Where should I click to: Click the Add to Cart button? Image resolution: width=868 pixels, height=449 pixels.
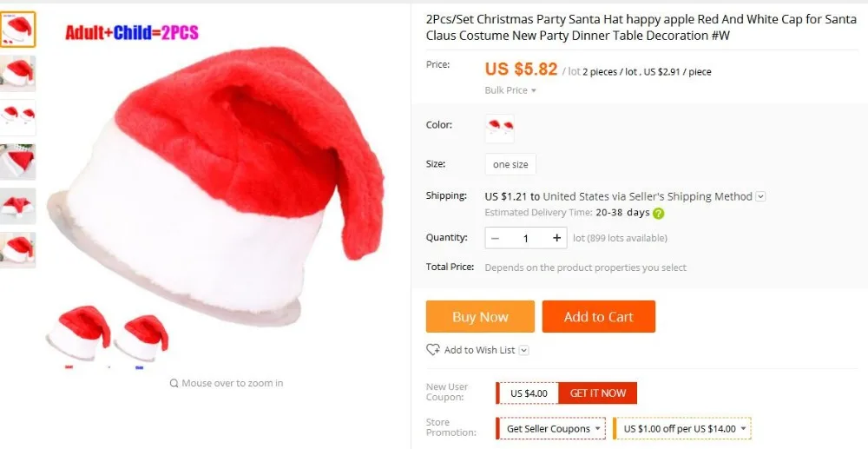[x=598, y=317]
